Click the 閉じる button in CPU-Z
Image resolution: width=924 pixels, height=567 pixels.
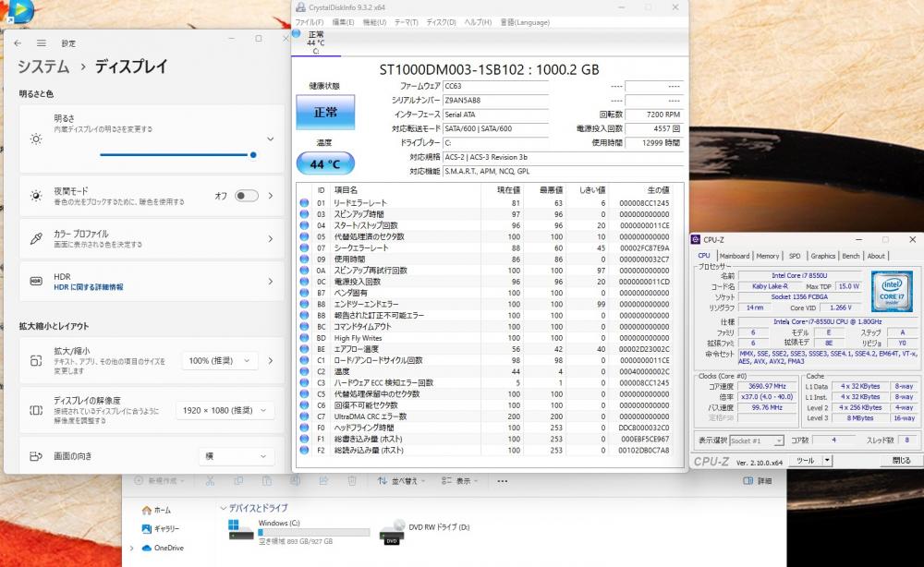pos(901,461)
